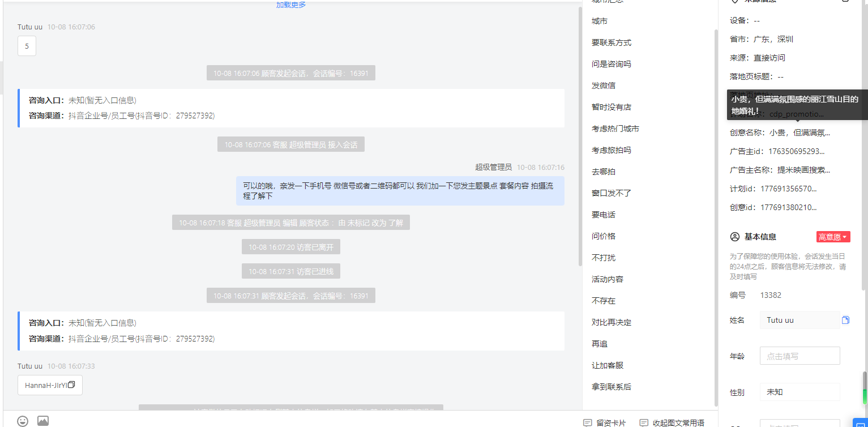Click the 广告主id value 176350695293
The height and width of the screenshot is (427, 868).
[797, 151]
